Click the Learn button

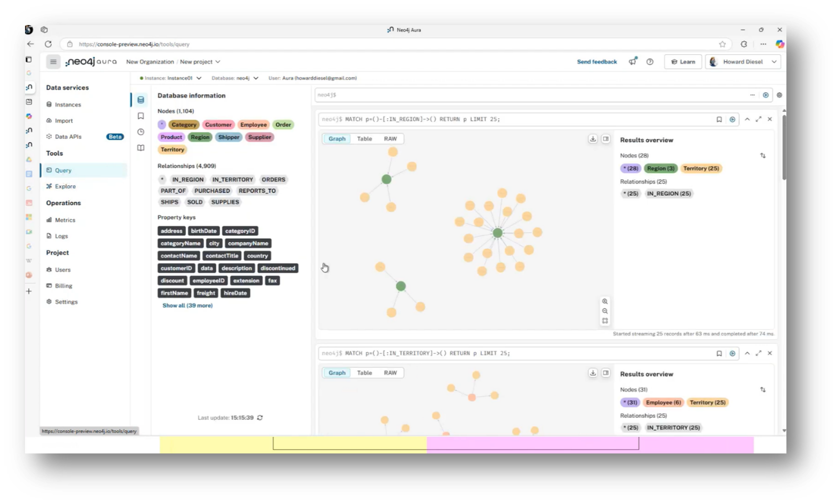pyautogui.click(x=683, y=62)
